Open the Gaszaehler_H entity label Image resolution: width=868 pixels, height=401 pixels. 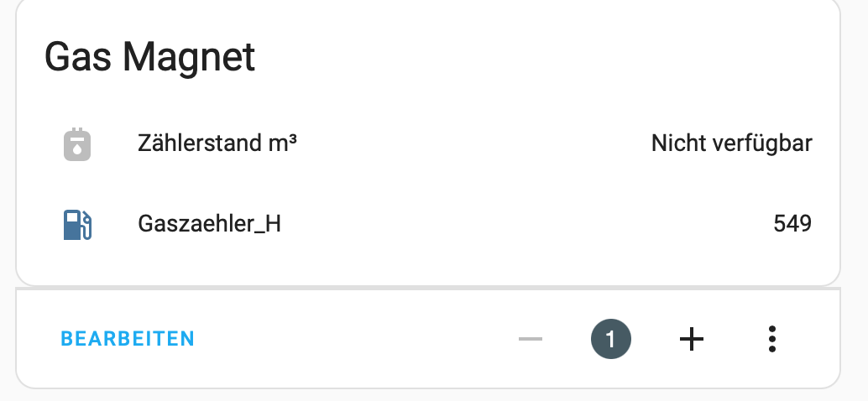point(208,224)
